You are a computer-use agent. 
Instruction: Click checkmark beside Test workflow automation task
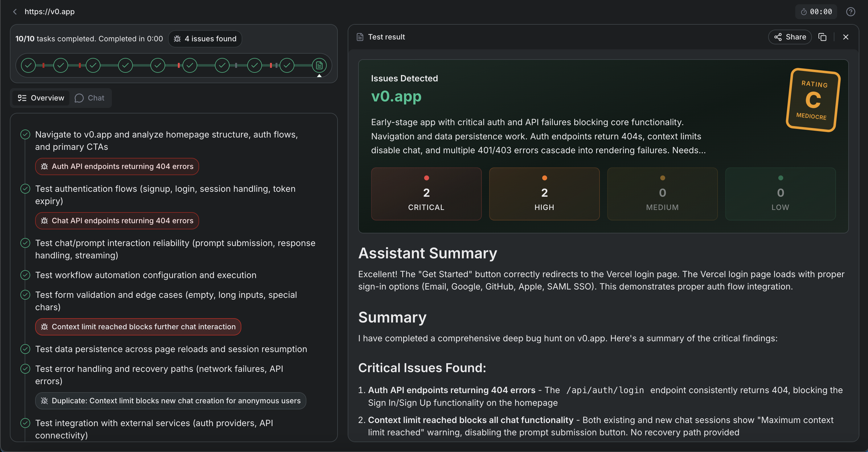[x=25, y=275]
